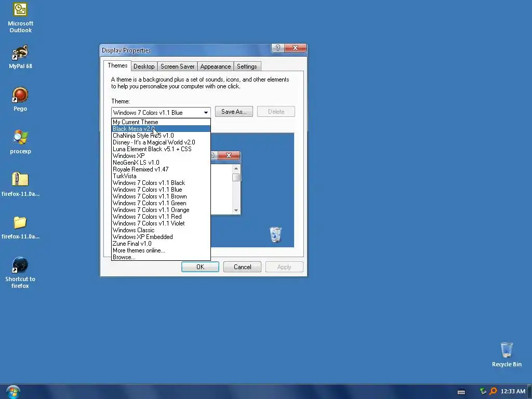532x399 pixels.
Task: Choose Windows 7 Colors v1.1 Orange
Action: tap(161, 210)
